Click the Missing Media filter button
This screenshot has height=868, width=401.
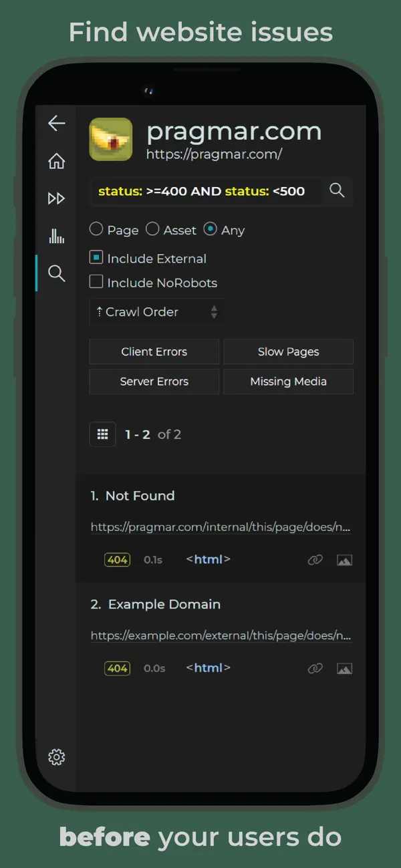[x=289, y=382]
